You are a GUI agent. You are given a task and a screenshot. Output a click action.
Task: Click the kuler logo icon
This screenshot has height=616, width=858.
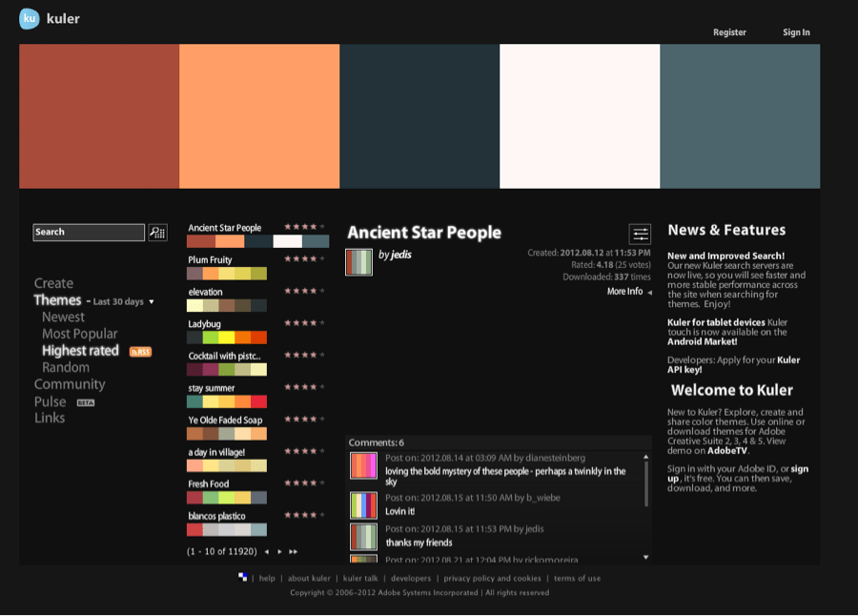(x=30, y=19)
